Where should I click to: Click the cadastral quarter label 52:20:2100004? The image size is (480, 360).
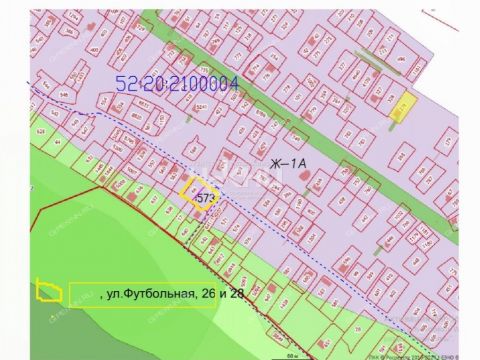[x=177, y=84]
